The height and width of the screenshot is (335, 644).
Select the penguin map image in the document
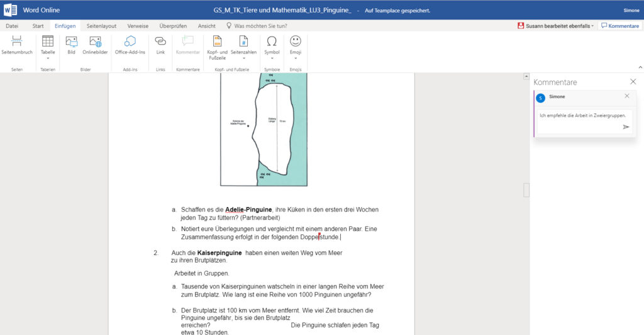[x=264, y=130]
